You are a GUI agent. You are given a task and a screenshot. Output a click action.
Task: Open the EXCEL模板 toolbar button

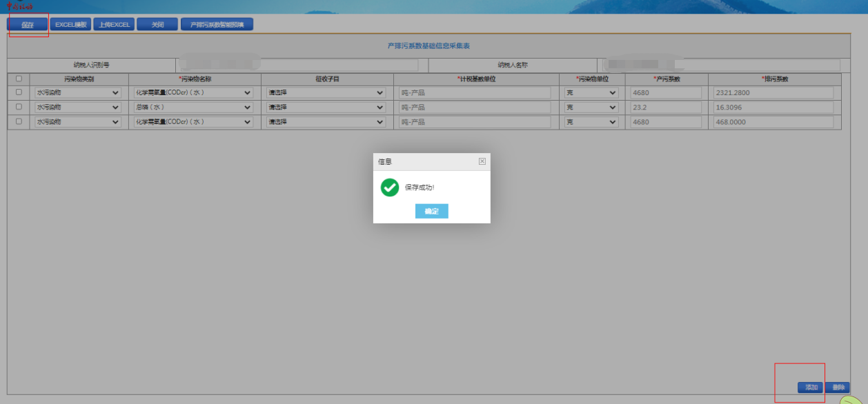pos(71,25)
